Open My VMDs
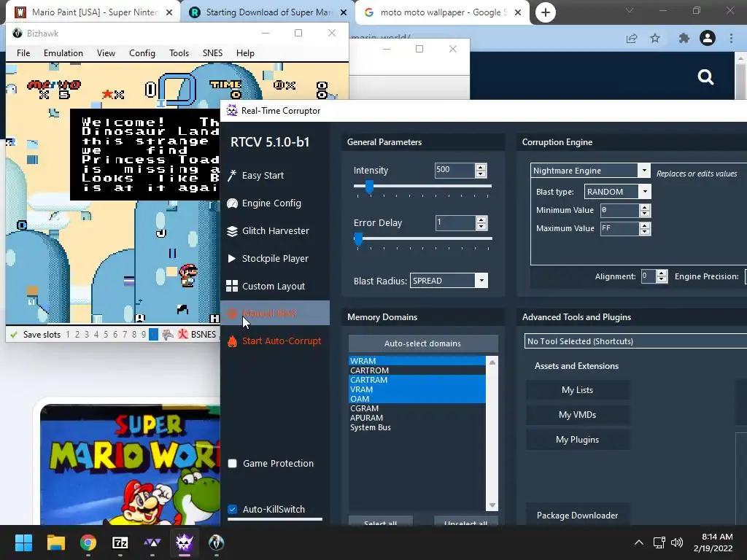The width and height of the screenshot is (747, 560). pyautogui.click(x=578, y=415)
